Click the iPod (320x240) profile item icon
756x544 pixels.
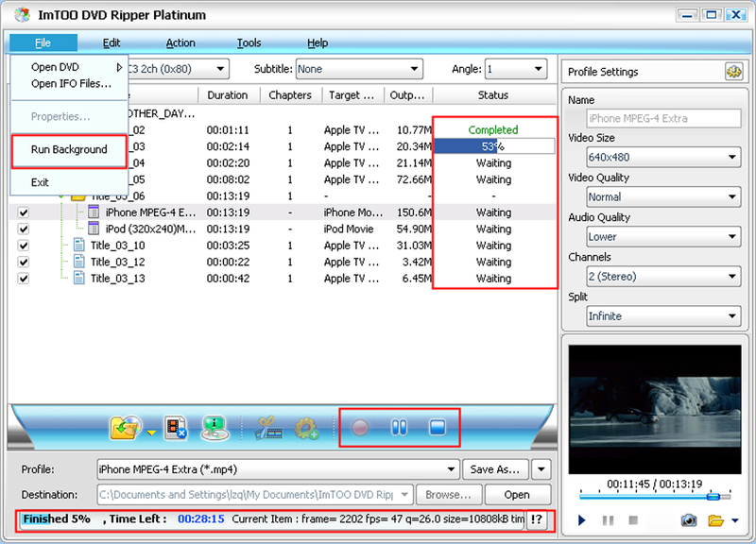click(94, 229)
